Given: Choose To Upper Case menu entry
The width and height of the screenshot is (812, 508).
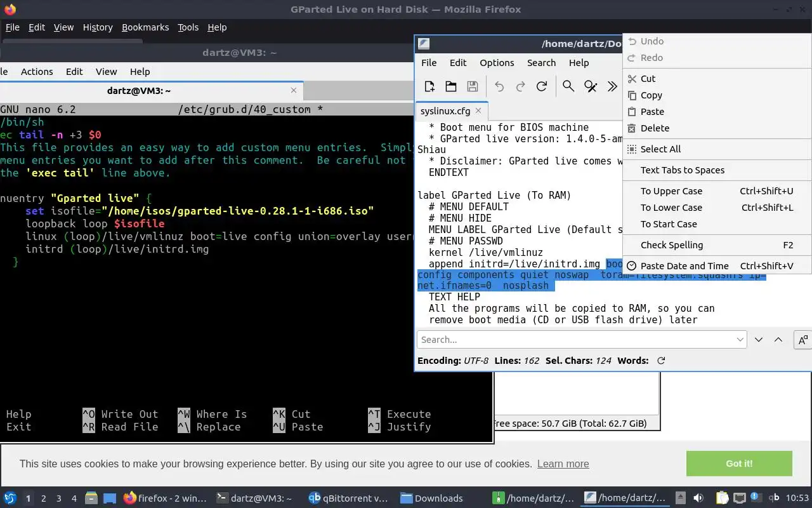Looking at the screenshot, I should pos(717,191).
